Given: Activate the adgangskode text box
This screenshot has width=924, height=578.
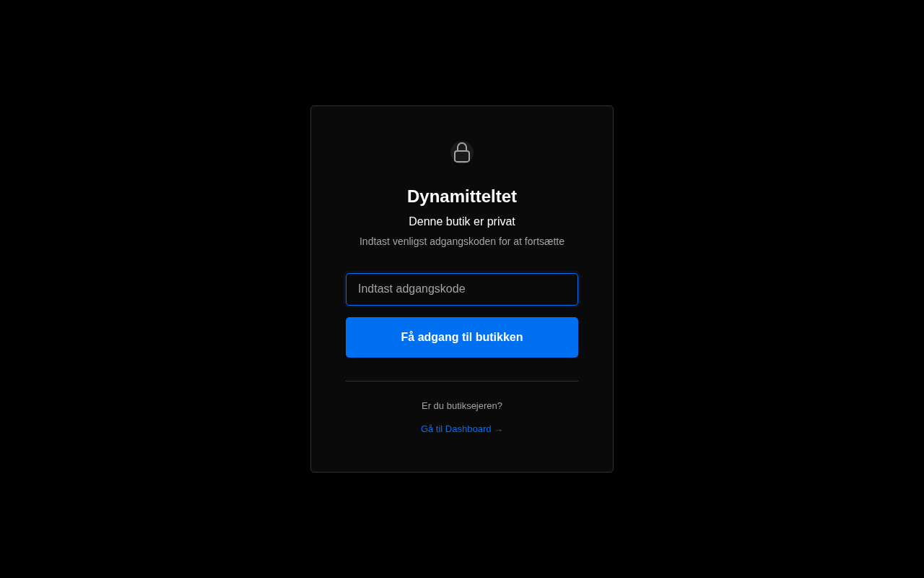Looking at the screenshot, I should pyautogui.click(x=462, y=289).
